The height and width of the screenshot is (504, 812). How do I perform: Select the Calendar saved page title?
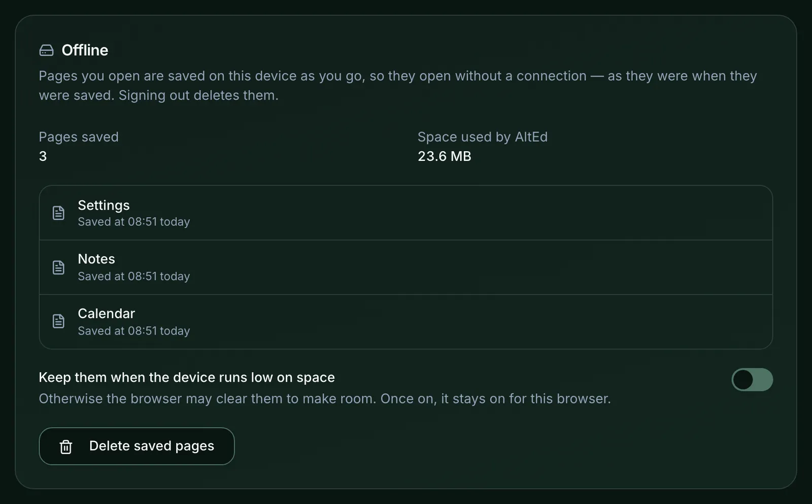click(106, 313)
